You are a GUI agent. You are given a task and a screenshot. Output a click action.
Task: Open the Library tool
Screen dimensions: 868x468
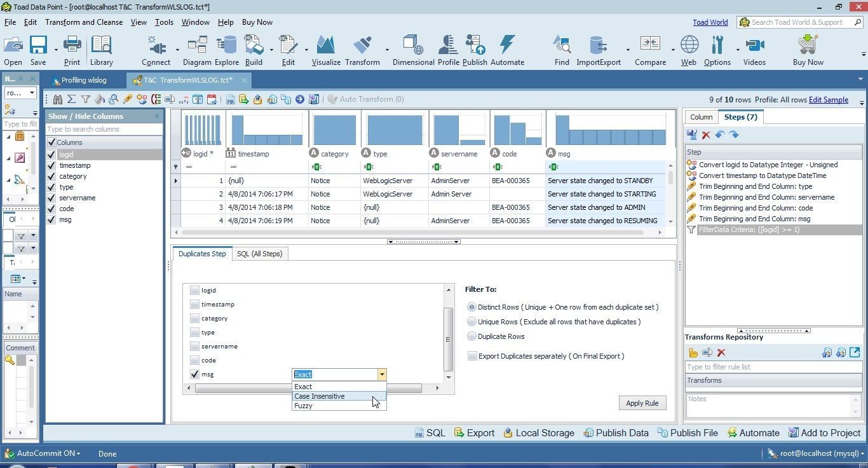(101, 51)
